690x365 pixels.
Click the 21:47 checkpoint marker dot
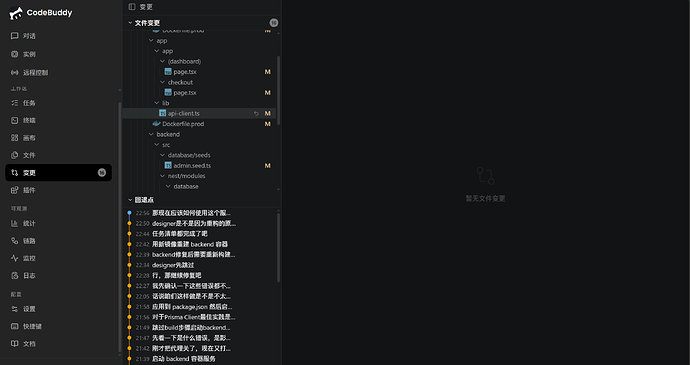click(129, 338)
